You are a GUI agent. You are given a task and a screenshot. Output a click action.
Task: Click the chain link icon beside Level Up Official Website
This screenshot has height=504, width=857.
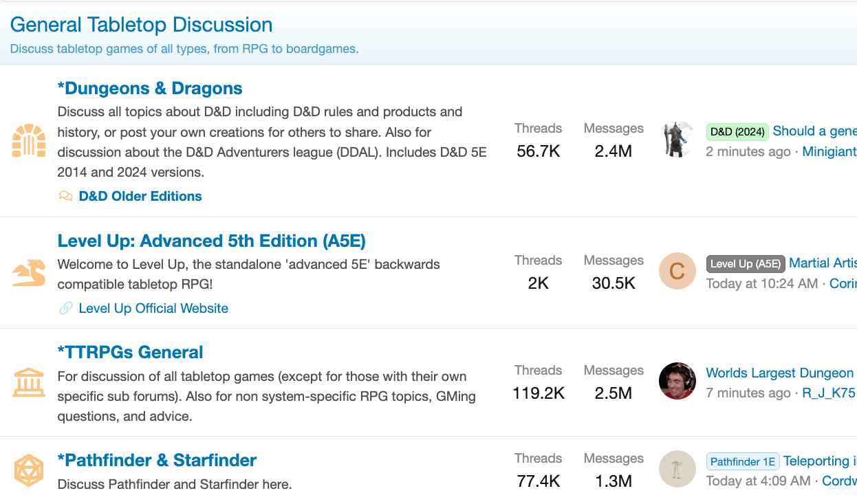[x=65, y=308]
